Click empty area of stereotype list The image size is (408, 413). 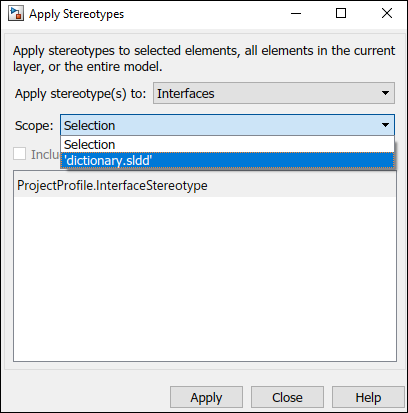205,278
